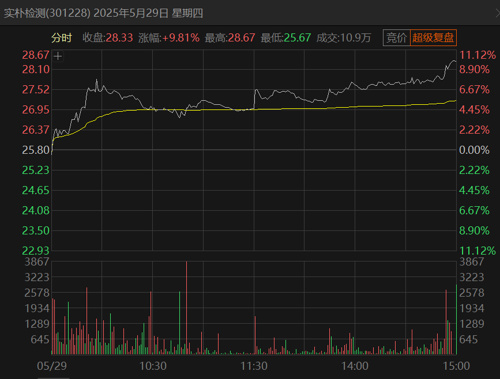Click the 最高 28.67 high value
This screenshot has height=379, width=500.
pyautogui.click(x=230, y=38)
